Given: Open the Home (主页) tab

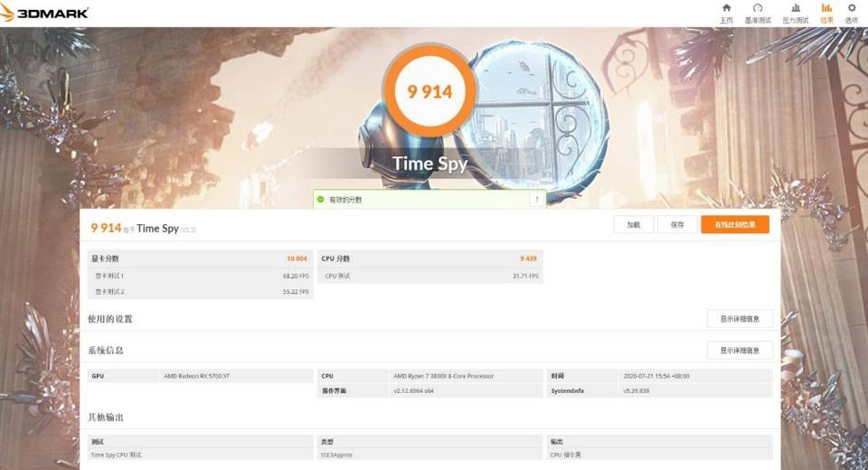Looking at the screenshot, I should (726, 14).
